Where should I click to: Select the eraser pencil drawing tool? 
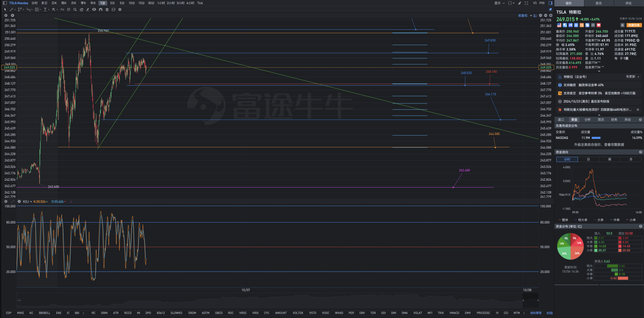(88, 9)
